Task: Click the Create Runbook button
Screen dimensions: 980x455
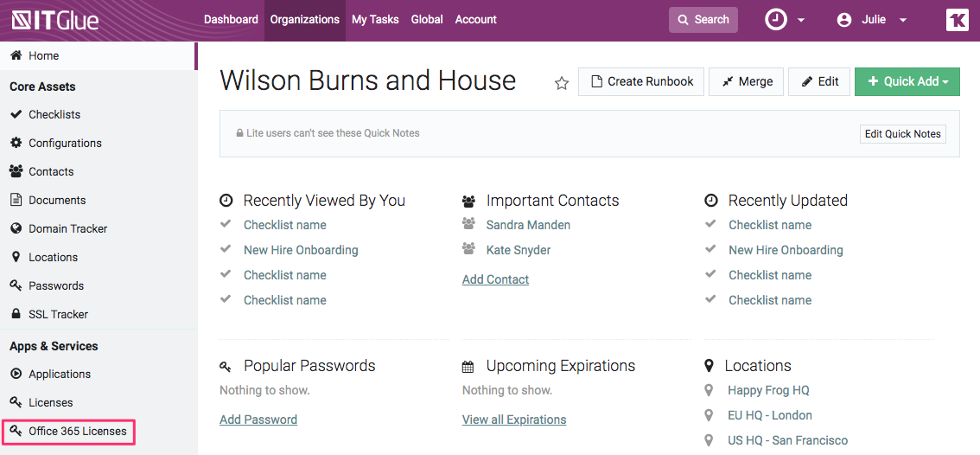Action: (x=641, y=81)
